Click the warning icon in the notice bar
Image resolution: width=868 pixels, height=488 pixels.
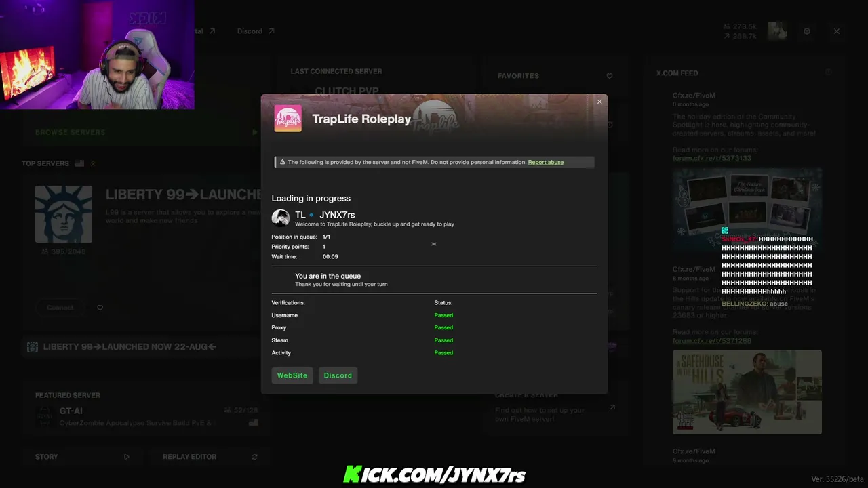pyautogui.click(x=283, y=162)
